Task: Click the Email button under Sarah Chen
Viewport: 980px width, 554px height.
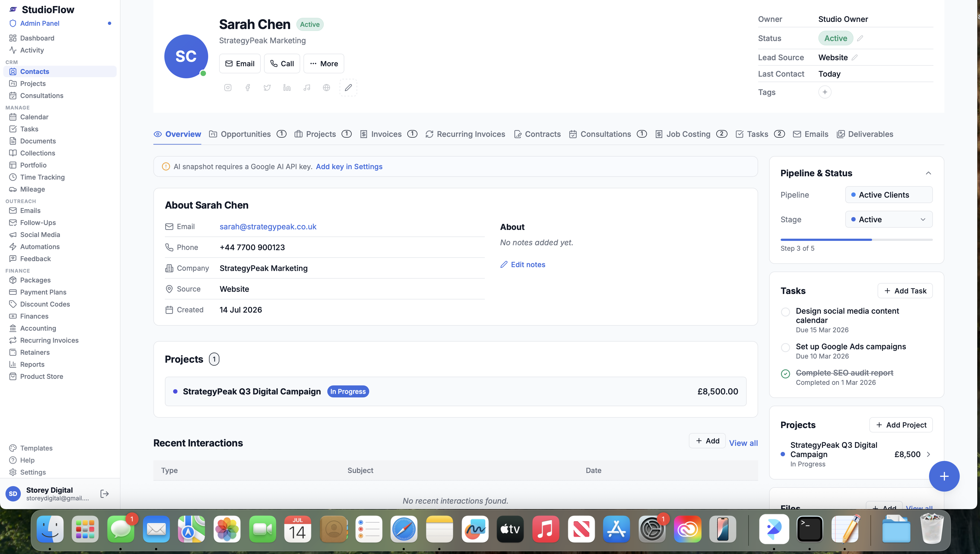Action: (x=240, y=64)
